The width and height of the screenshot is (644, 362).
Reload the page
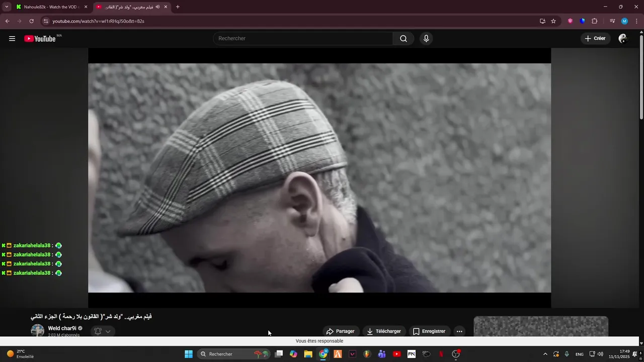(x=31, y=21)
